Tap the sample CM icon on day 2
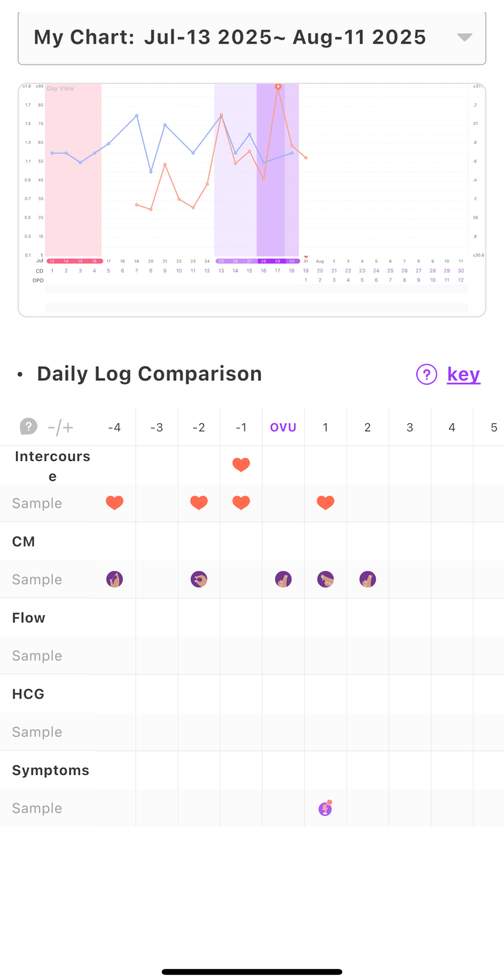This screenshot has height=980, width=504. tap(368, 579)
